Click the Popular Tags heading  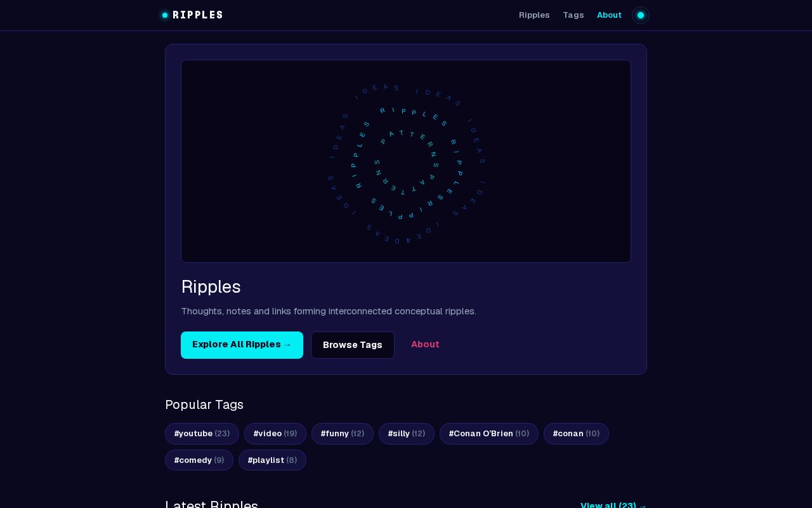pos(204,404)
